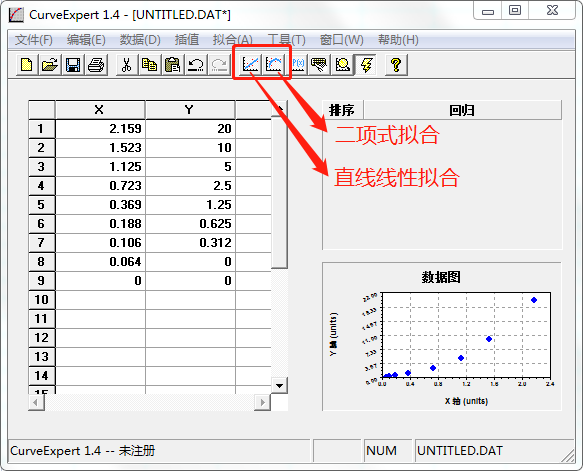
Task: Click the 排序 header button
Action: click(342, 110)
